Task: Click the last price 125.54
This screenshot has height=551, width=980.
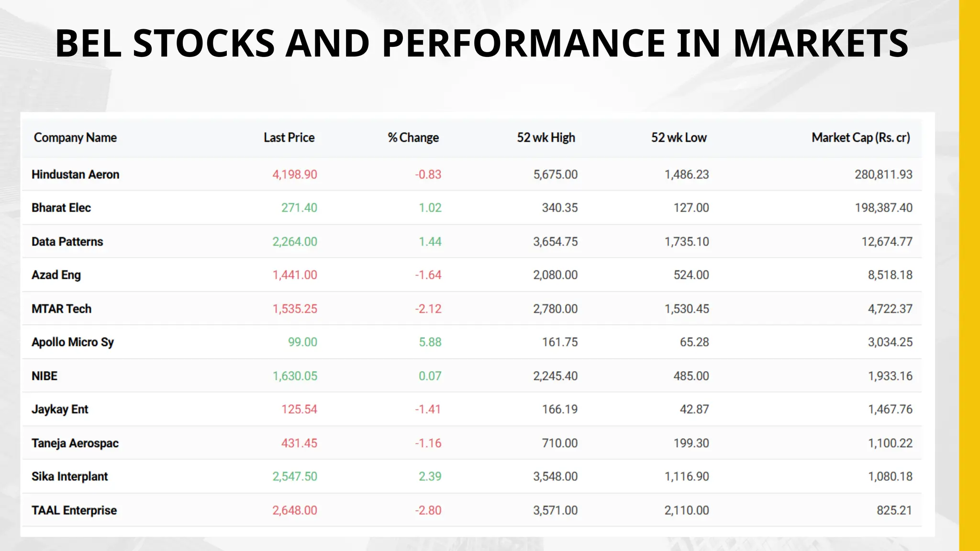Action: coord(299,409)
